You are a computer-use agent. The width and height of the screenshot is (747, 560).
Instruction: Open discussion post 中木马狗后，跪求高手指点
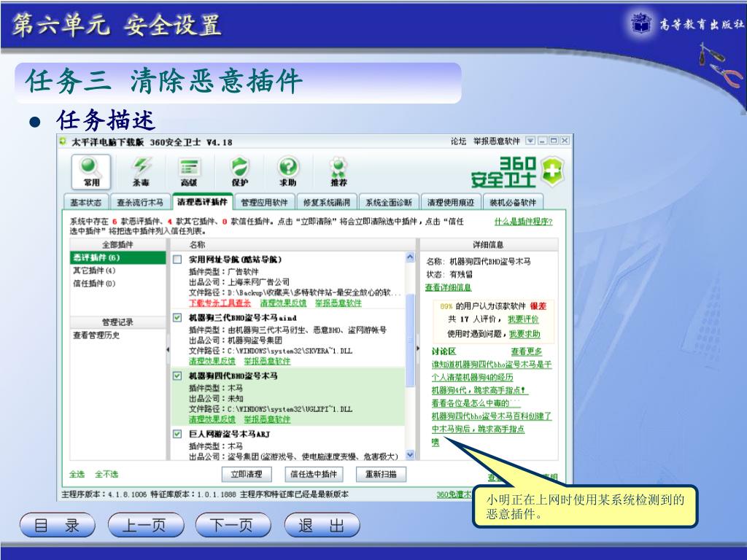pyautogui.click(x=478, y=429)
